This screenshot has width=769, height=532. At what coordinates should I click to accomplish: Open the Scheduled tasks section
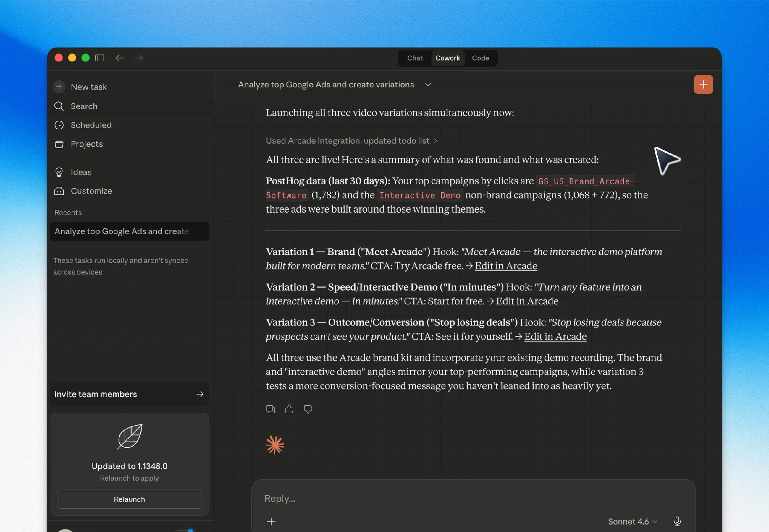click(x=91, y=125)
